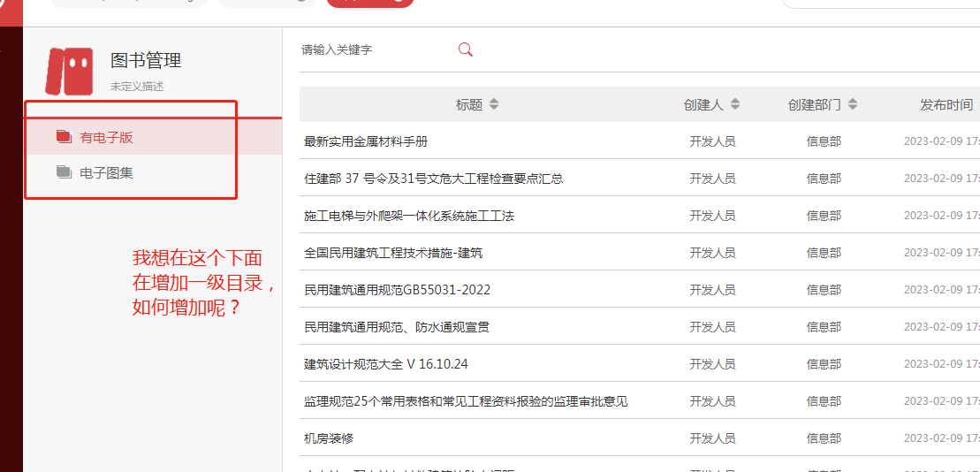Image resolution: width=980 pixels, height=472 pixels.
Task: Click the 标题 column header
Action: (x=469, y=105)
